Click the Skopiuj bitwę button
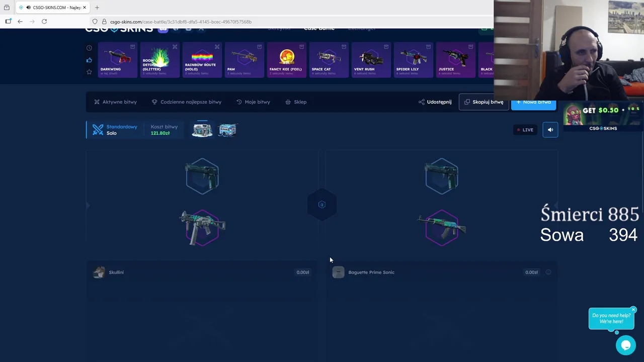The width and height of the screenshot is (644, 362). (x=484, y=102)
